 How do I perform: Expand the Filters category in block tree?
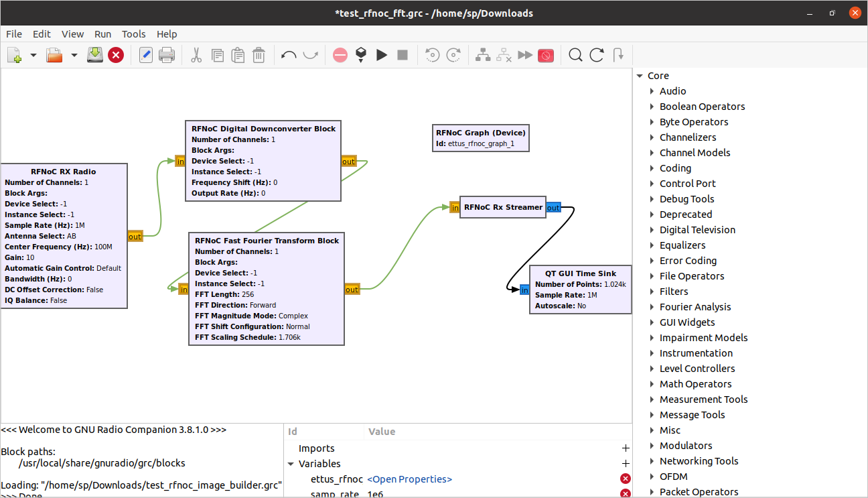pos(652,292)
